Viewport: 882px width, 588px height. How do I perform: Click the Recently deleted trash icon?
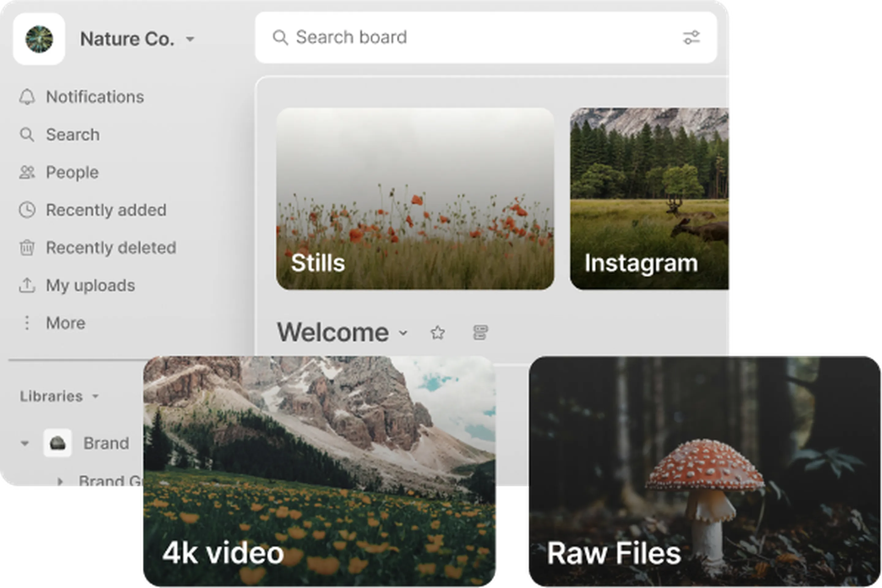coord(27,248)
